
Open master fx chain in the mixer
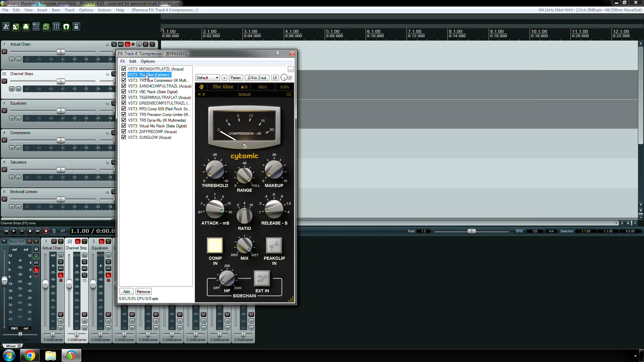(36, 269)
